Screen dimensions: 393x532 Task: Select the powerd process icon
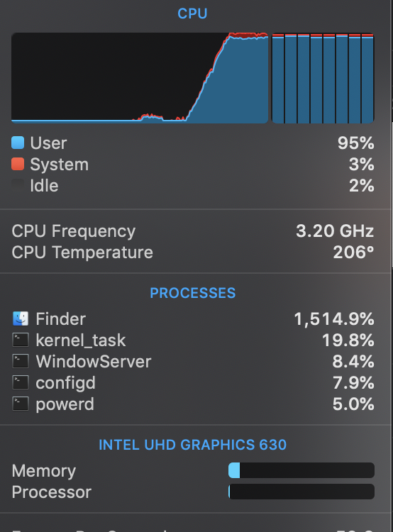tap(21, 404)
